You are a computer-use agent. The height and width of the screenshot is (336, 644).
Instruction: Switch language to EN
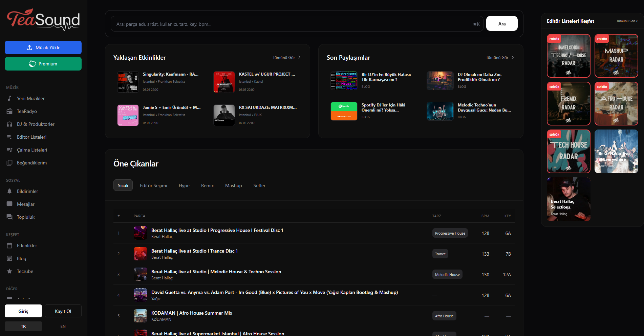[x=63, y=326]
